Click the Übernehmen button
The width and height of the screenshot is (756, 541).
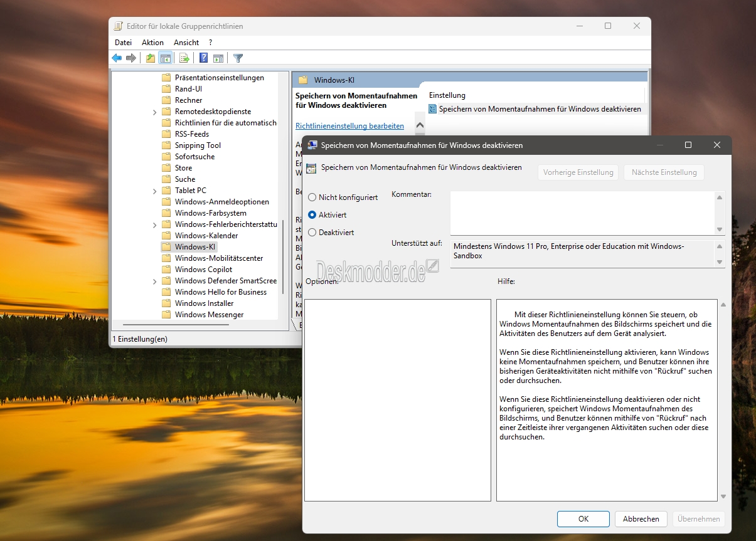click(699, 519)
